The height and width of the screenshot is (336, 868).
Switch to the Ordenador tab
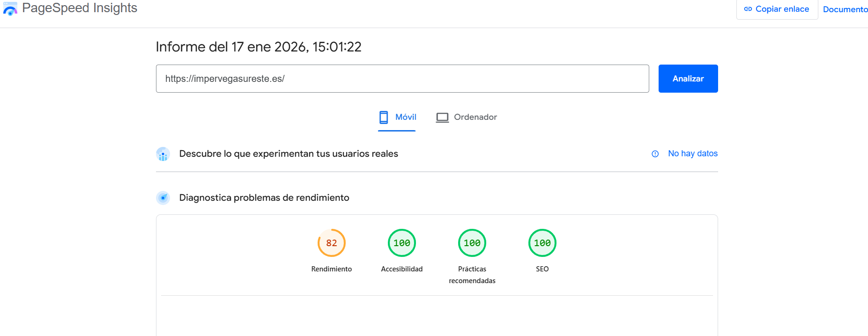(x=466, y=117)
